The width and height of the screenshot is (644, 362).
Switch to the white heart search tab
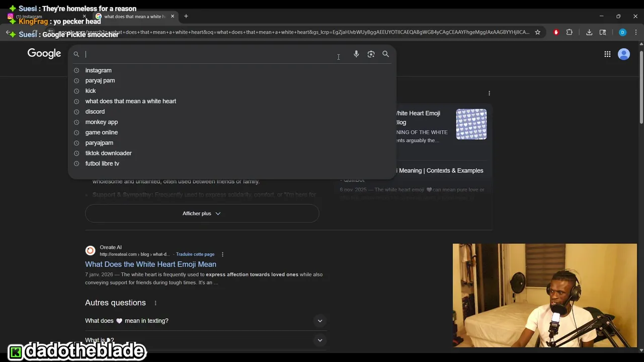pyautogui.click(x=135, y=16)
